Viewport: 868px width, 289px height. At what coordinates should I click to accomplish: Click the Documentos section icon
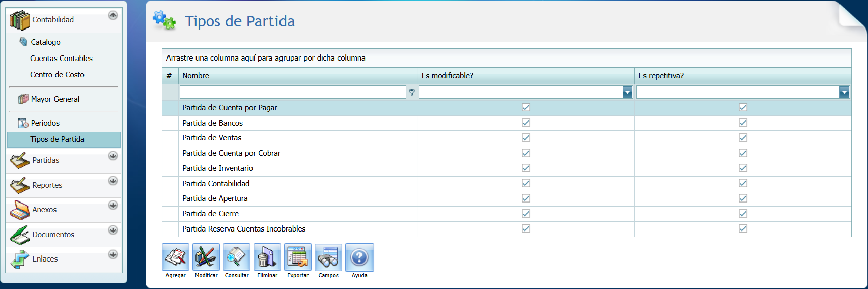(x=19, y=235)
